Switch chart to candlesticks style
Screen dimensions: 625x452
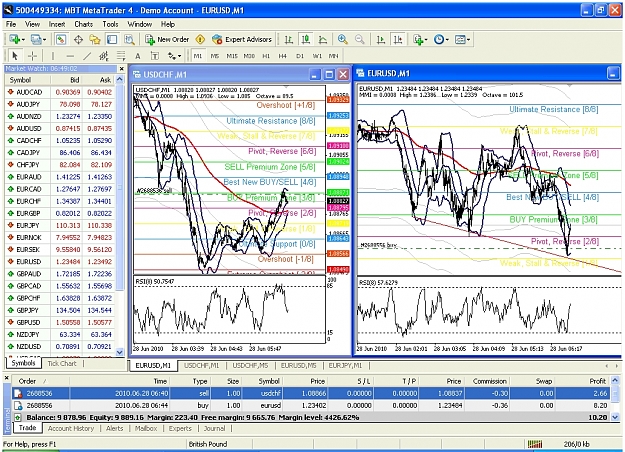point(306,39)
